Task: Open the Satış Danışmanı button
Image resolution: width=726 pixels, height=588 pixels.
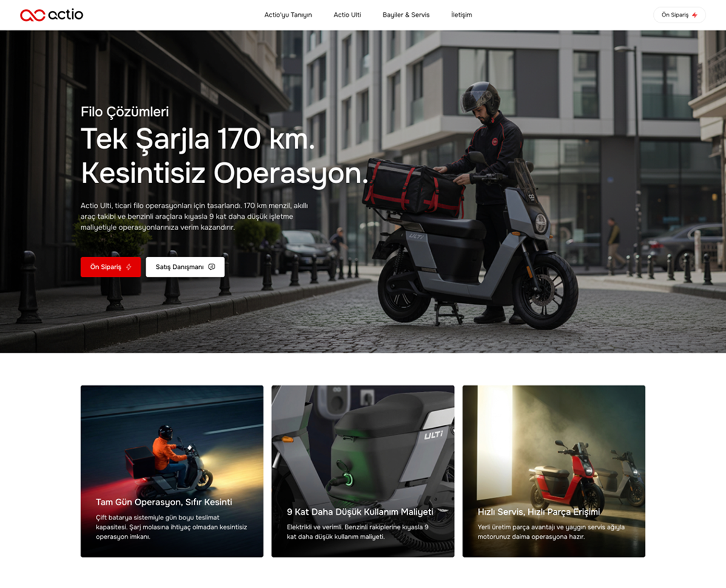Action: [185, 267]
